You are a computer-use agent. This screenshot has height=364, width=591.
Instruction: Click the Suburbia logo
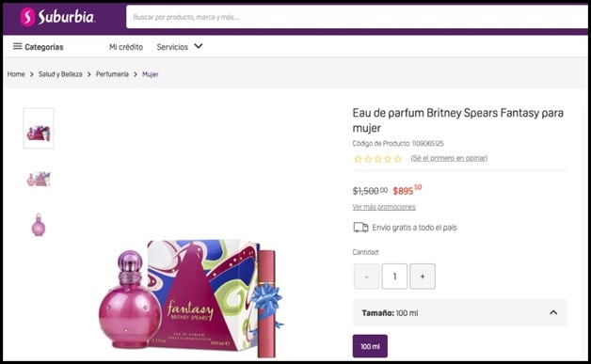[x=57, y=17]
